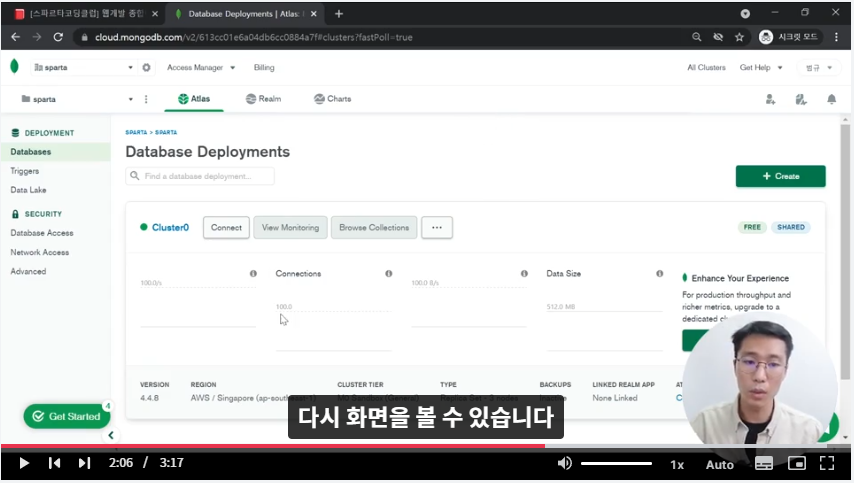
Task: Click the green Create button
Action: tap(780, 176)
